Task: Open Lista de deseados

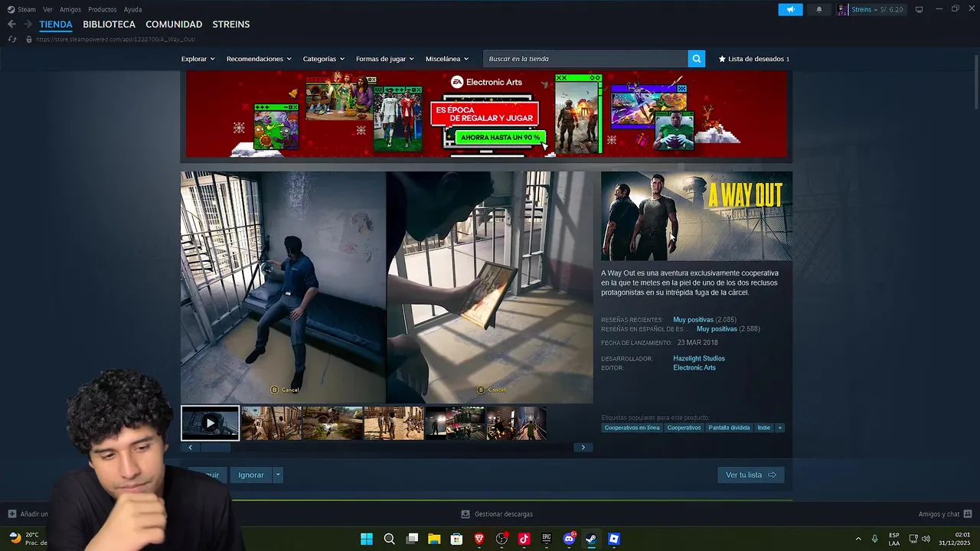Action: [x=754, y=59]
